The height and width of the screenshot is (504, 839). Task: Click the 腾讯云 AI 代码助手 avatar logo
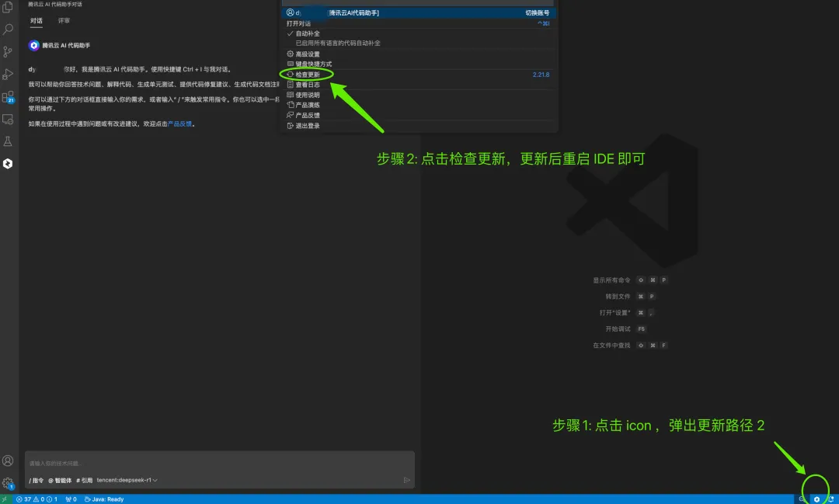coord(33,46)
